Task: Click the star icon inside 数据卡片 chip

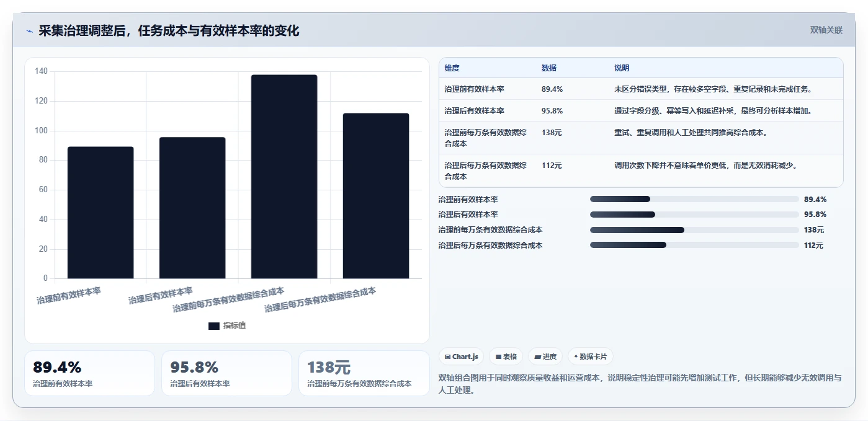Action: click(x=576, y=357)
